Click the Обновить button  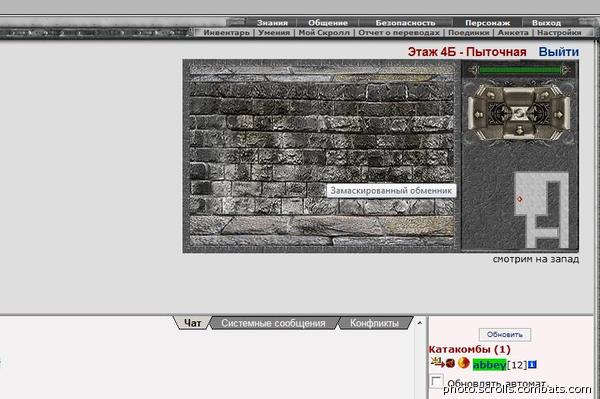point(505,334)
